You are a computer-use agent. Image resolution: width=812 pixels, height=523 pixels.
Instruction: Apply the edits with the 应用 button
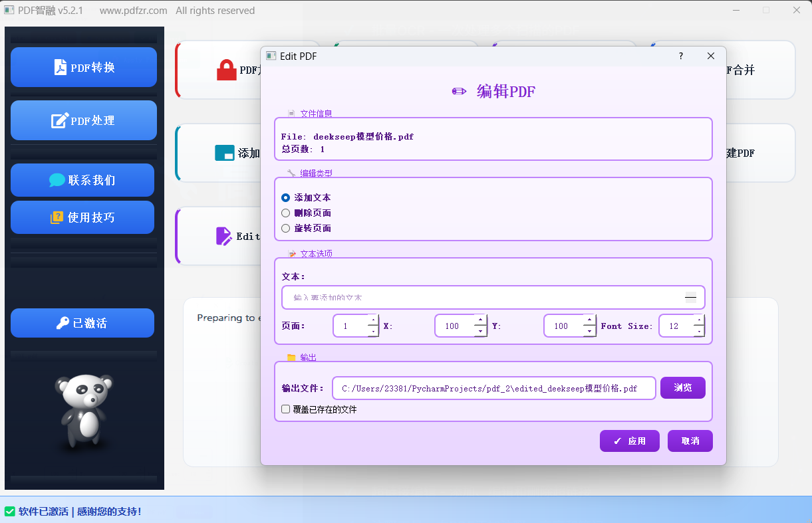pyautogui.click(x=629, y=441)
